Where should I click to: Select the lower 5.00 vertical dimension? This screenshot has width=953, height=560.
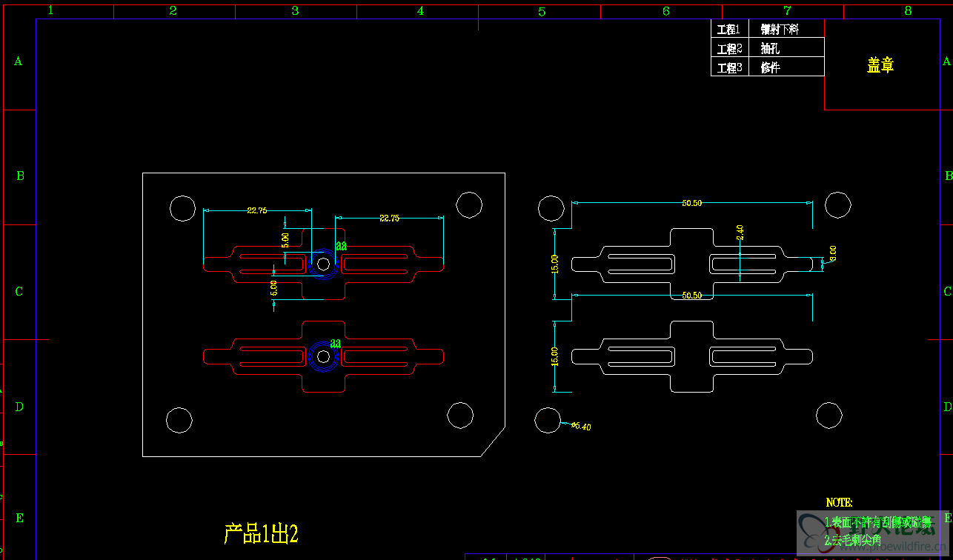(273, 287)
